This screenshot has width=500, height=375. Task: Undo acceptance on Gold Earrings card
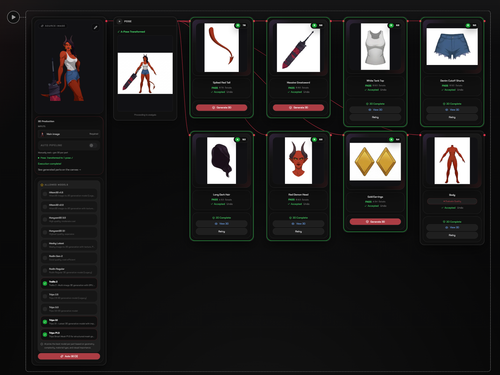[x=383, y=206]
